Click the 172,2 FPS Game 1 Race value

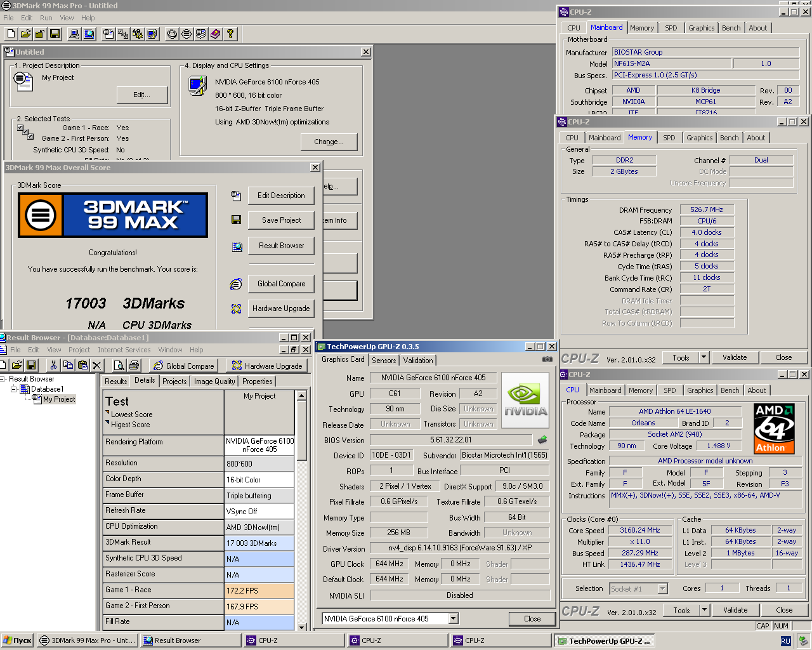click(259, 591)
